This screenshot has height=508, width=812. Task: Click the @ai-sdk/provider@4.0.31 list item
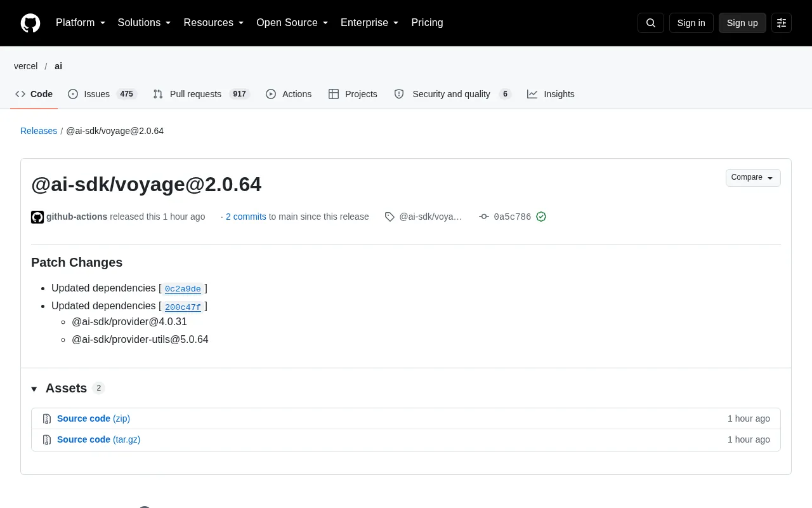pos(129,321)
